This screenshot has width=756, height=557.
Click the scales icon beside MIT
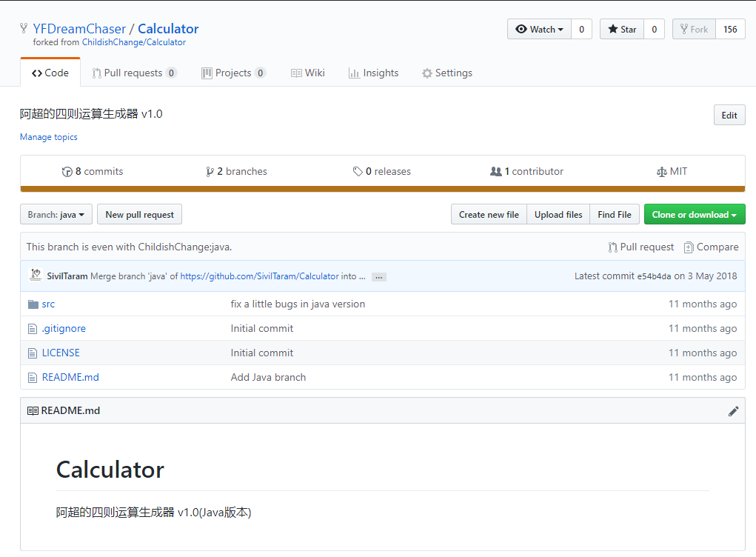(661, 172)
